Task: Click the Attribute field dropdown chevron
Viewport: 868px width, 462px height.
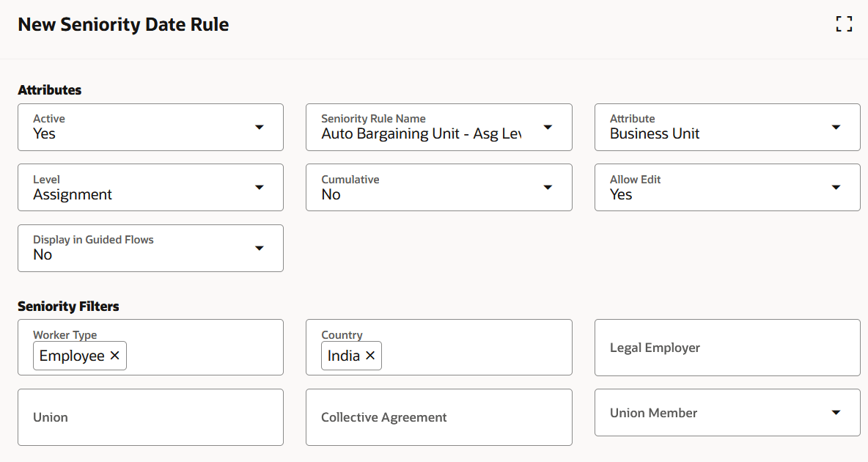Action: 836,127
